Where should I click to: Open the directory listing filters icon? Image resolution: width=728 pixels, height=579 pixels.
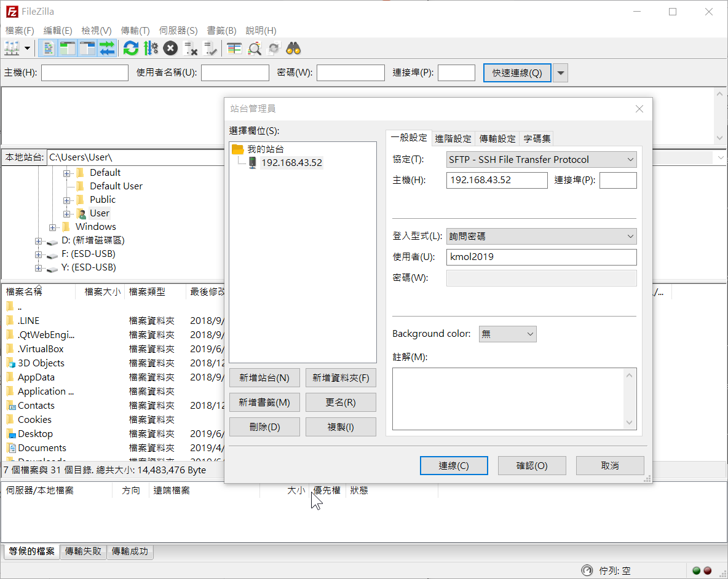234,48
